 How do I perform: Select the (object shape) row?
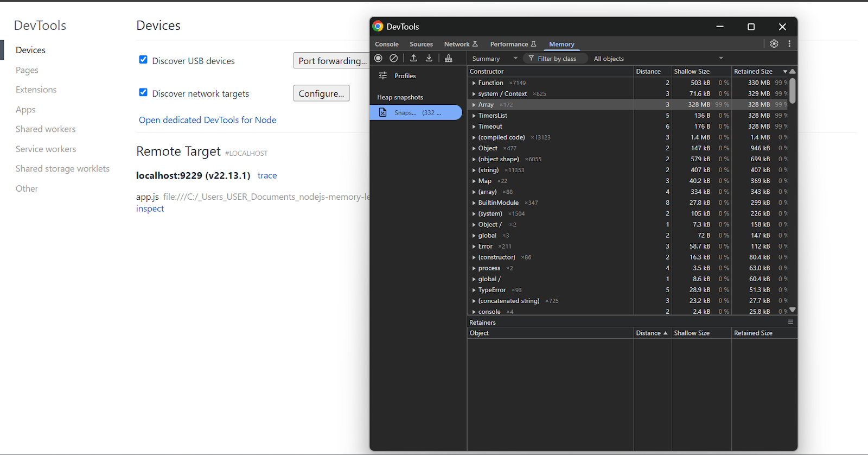pyautogui.click(x=628, y=159)
